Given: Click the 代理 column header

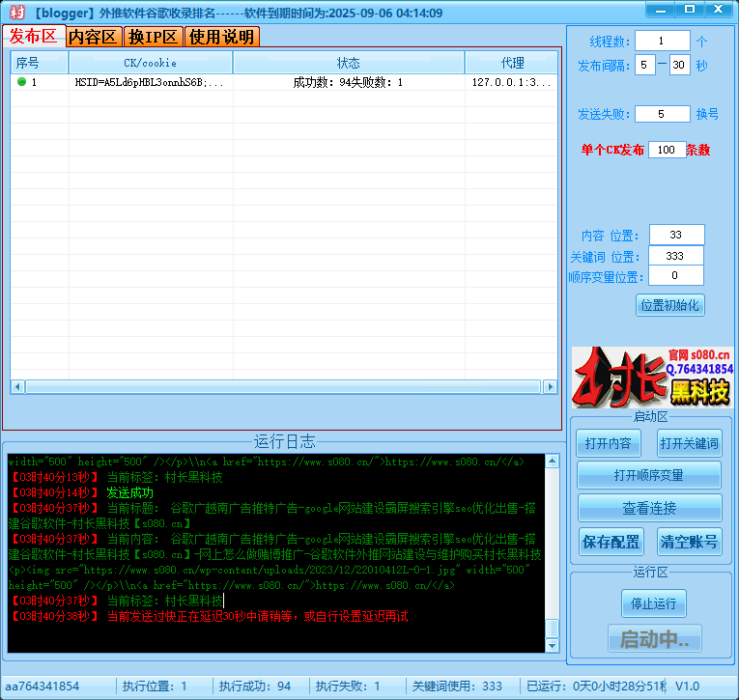Looking at the screenshot, I should (511, 62).
